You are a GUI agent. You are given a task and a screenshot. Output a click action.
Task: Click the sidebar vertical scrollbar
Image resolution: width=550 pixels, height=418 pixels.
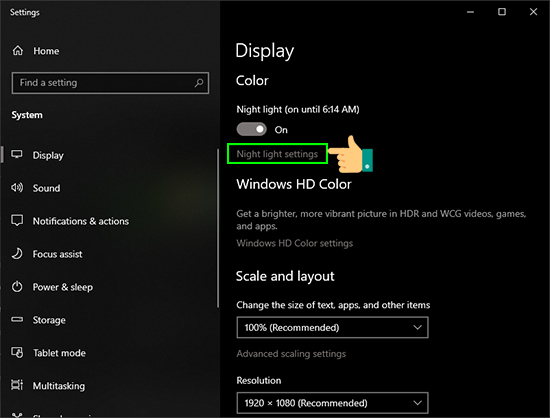click(218, 228)
